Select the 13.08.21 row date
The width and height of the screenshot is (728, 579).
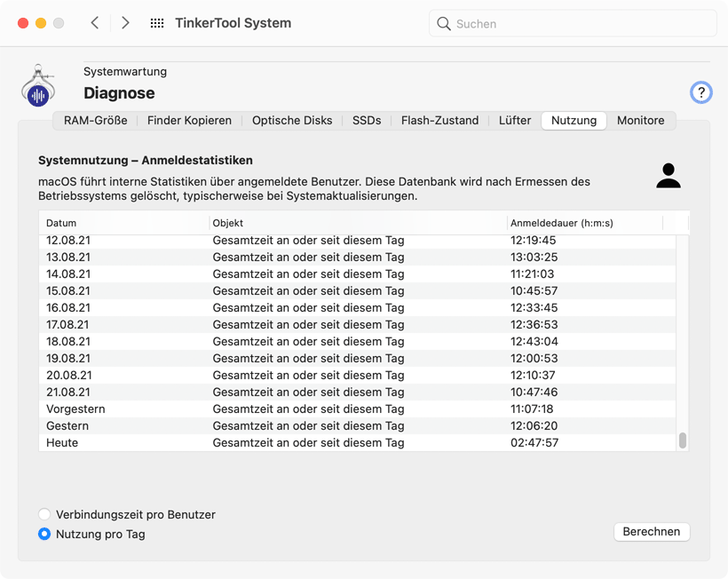(x=68, y=258)
